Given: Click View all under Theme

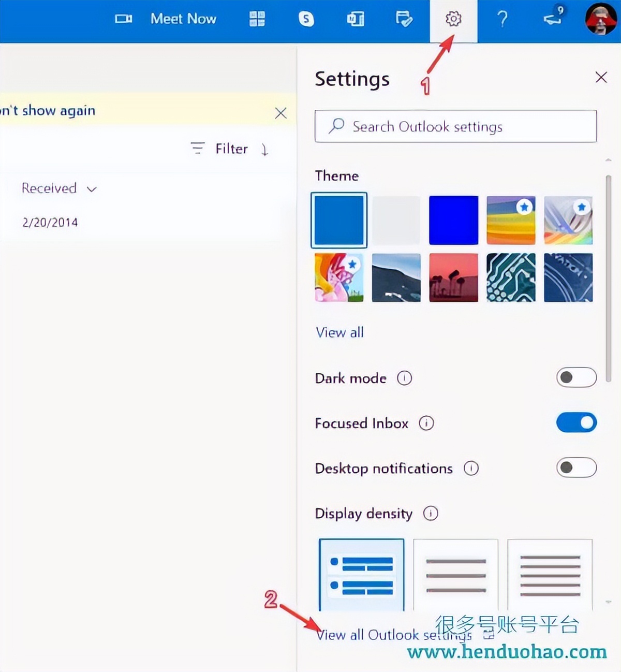Looking at the screenshot, I should (339, 332).
